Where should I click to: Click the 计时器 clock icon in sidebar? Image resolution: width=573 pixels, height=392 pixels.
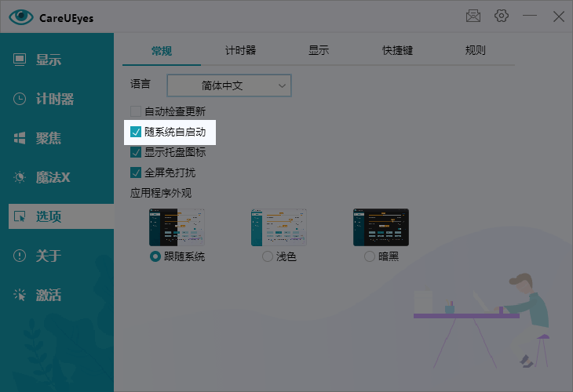(20, 99)
